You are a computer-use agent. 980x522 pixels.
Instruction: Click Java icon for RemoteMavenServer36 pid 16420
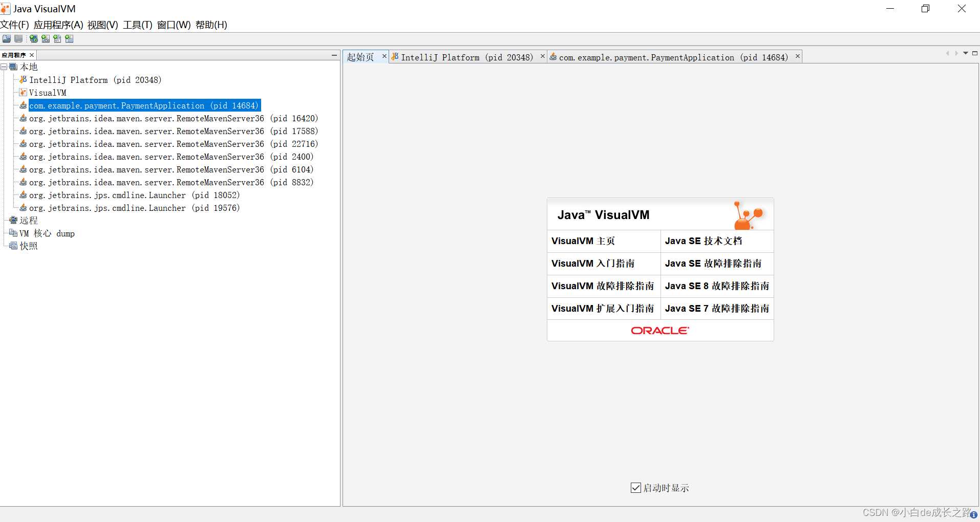[23, 118]
